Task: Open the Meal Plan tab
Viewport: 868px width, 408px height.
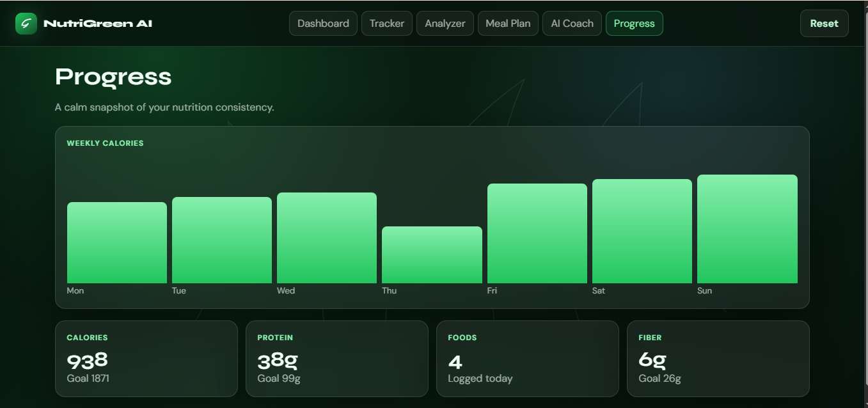Action: click(508, 24)
